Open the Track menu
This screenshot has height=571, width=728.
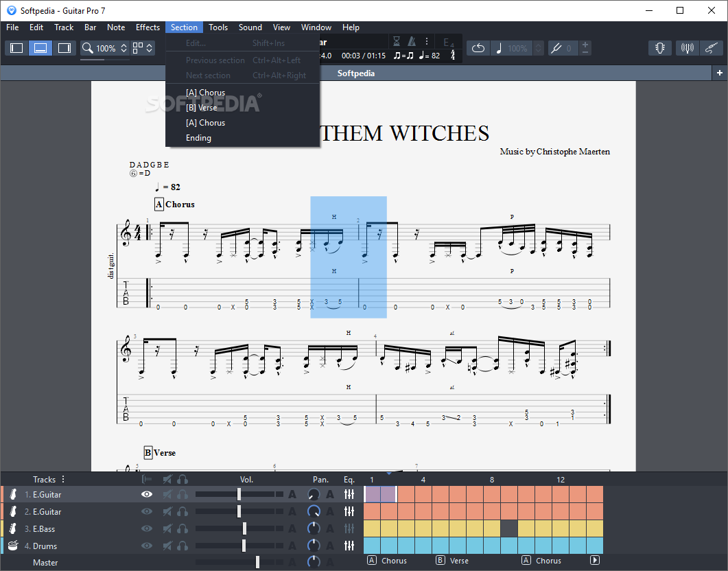click(64, 27)
